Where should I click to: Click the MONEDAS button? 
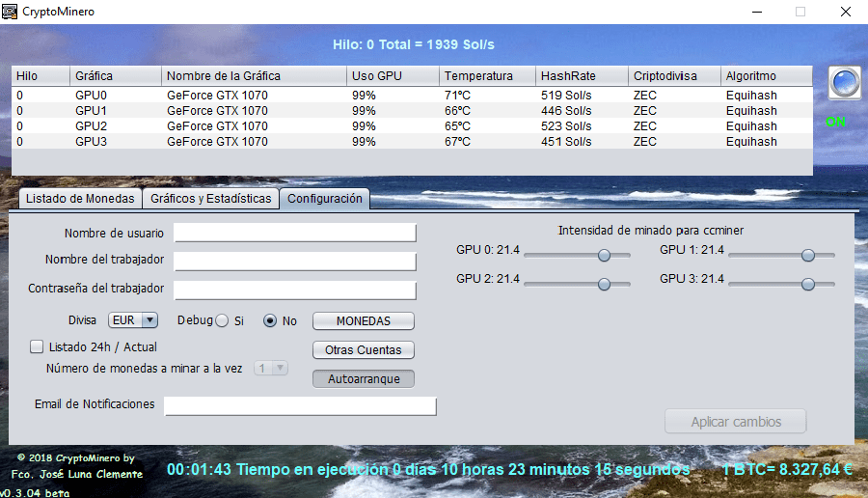pyautogui.click(x=364, y=320)
